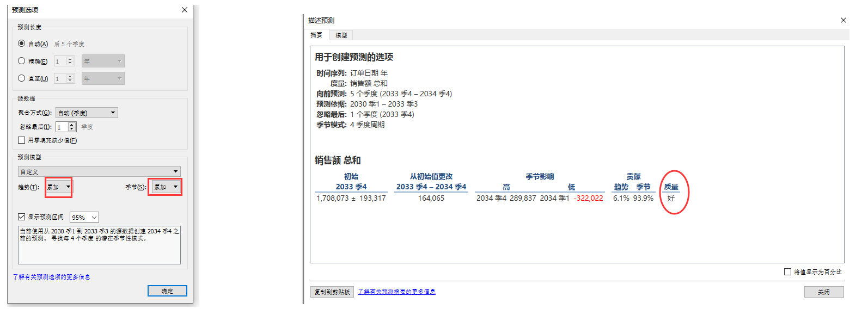This screenshot has width=868, height=315.
Task: Click the 后 5 个季度 label
Action: (69, 44)
